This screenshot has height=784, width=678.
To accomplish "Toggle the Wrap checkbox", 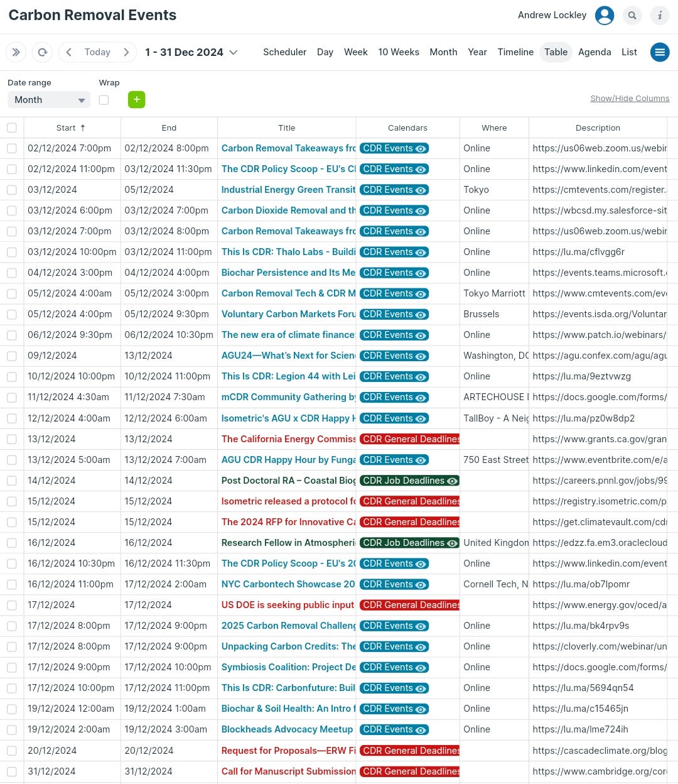I will 104,100.
